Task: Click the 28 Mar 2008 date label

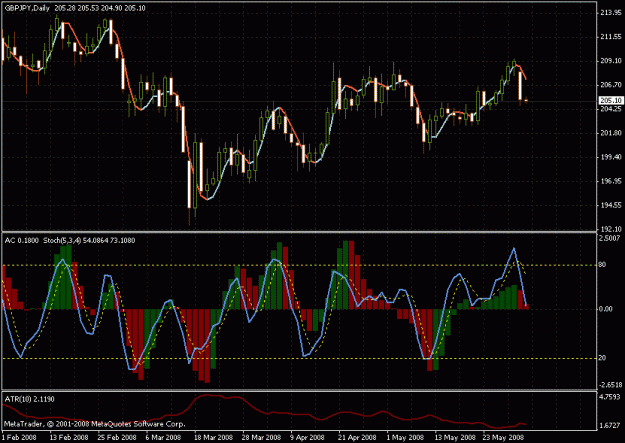Action: click(261, 438)
